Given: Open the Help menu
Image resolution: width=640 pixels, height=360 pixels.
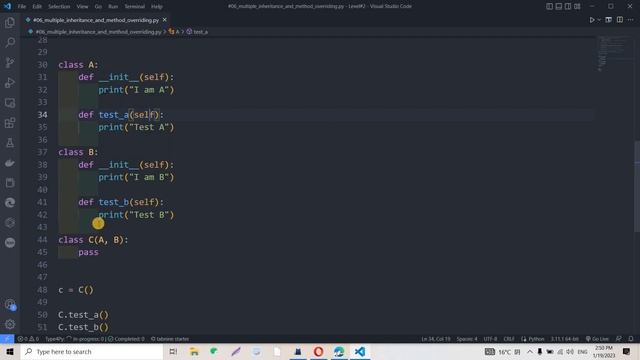Looking at the screenshot, I should [157, 7].
